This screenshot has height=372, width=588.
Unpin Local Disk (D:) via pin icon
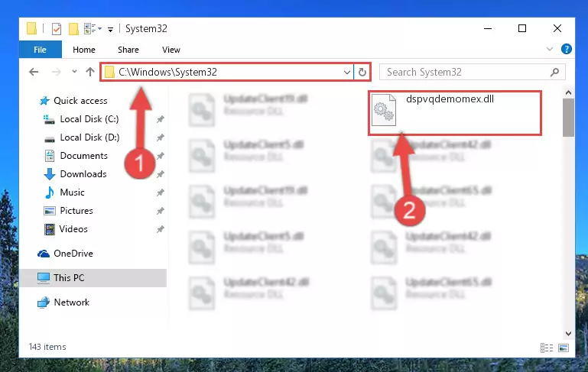pyautogui.click(x=160, y=137)
